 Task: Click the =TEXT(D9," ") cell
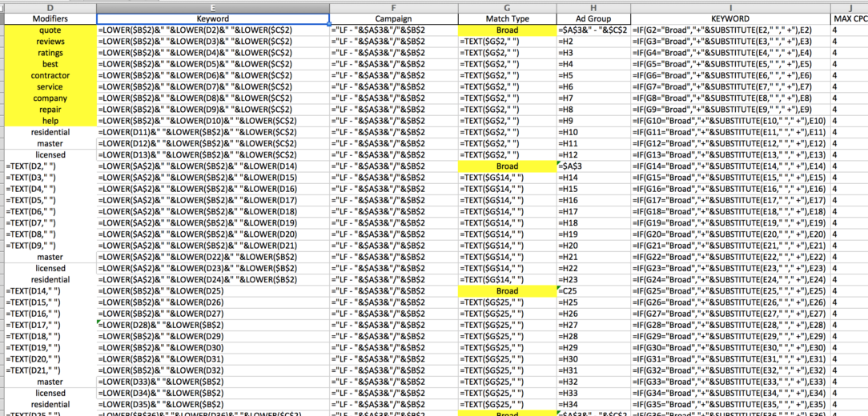(50, 246)
